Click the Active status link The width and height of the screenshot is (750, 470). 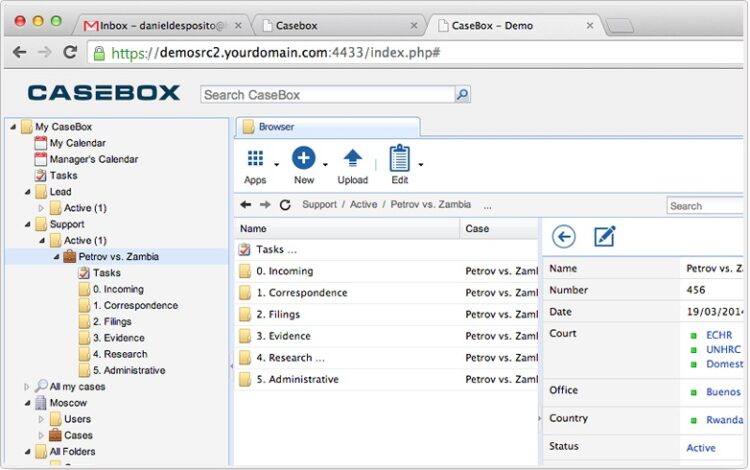click(x=701, y=448)
